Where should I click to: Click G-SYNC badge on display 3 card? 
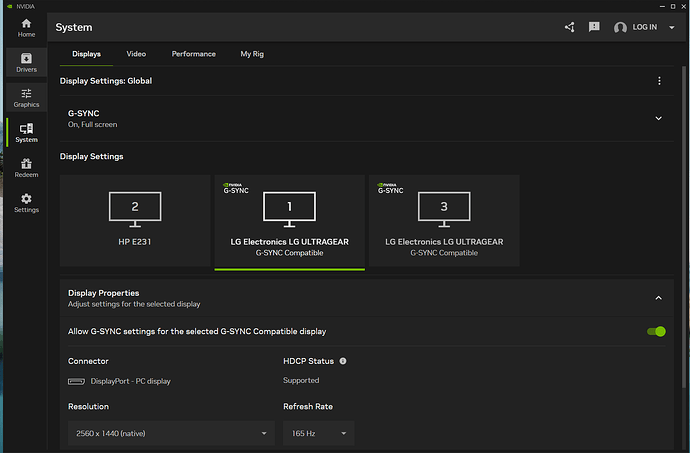click(x=390, y=188)
